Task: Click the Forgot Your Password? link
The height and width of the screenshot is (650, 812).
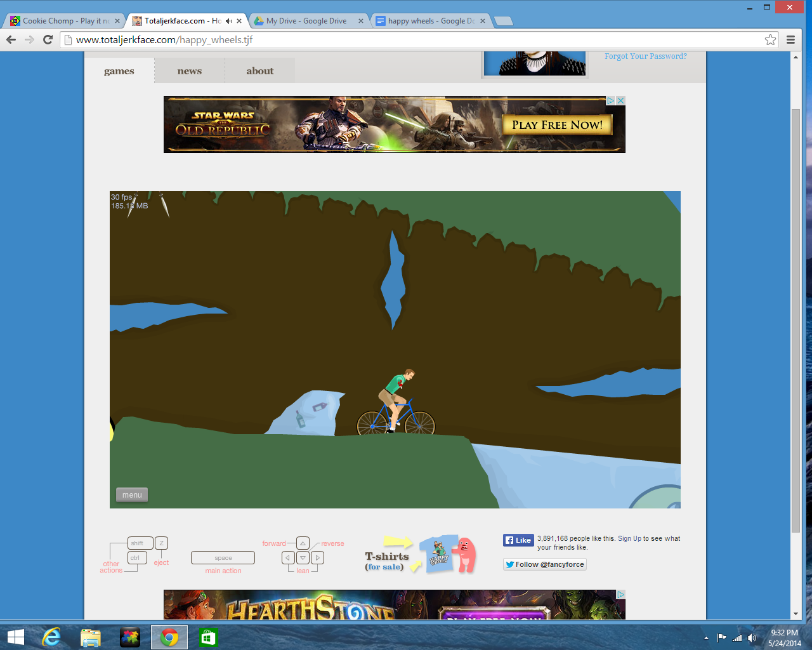Action: point(645,56)
